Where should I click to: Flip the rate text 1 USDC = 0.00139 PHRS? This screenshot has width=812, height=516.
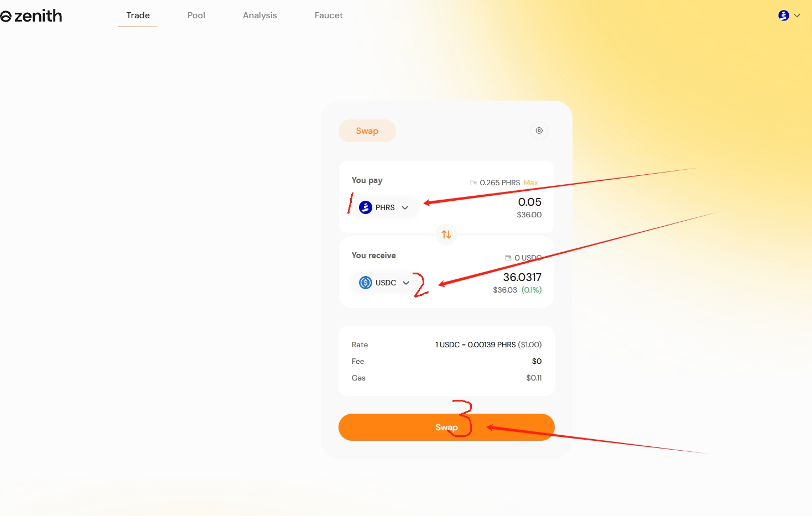click(488, 345)
